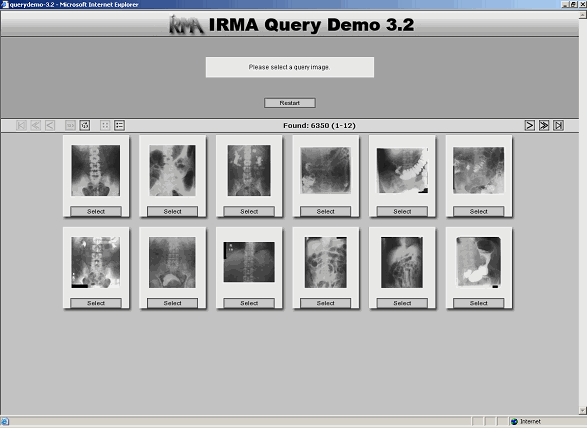Click the scrollbar down arrow
This screenshot has height=428, width=587.
pos(583,410)
